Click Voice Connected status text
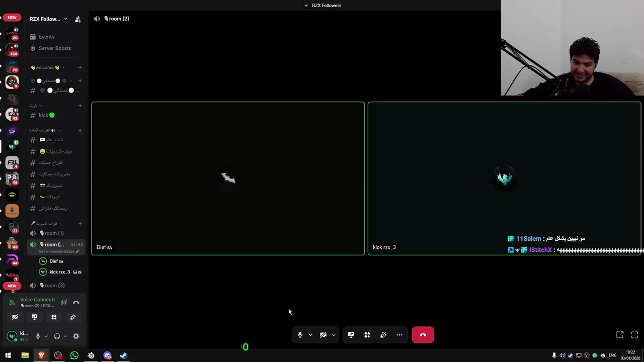The image size is (644, 362). (x=38, y=300)
